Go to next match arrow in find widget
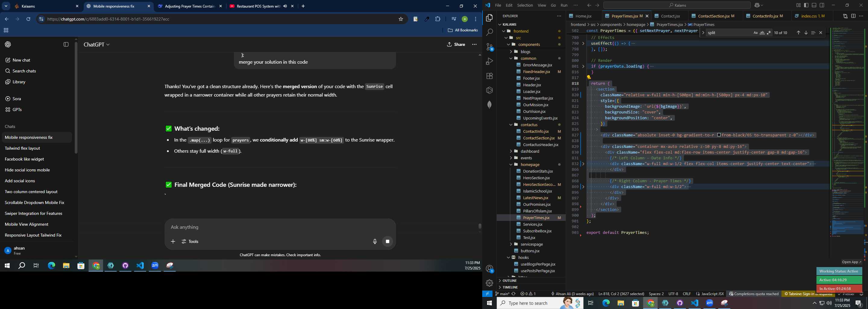868x309 pixels. pos(806,33)
